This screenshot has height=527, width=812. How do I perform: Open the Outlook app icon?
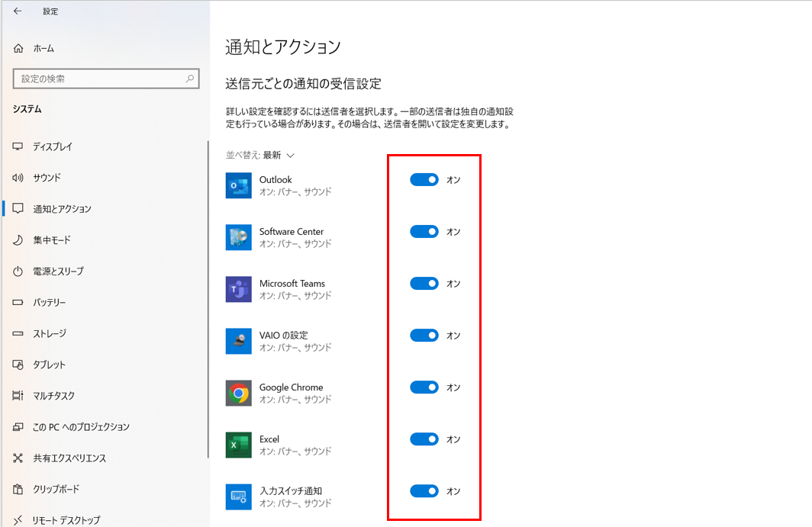[x=239, y=185]
